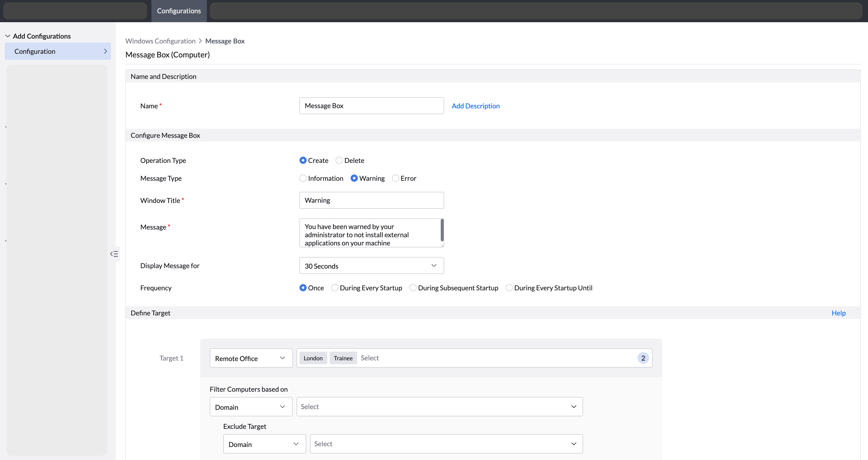Open the filter Domain type dropdown
This screenshot has height=460, width=868.
coord(251,407)
